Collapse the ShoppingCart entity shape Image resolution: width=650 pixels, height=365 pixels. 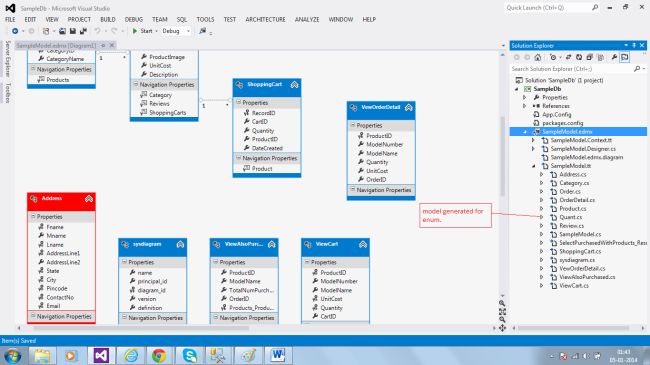point(294,85)
